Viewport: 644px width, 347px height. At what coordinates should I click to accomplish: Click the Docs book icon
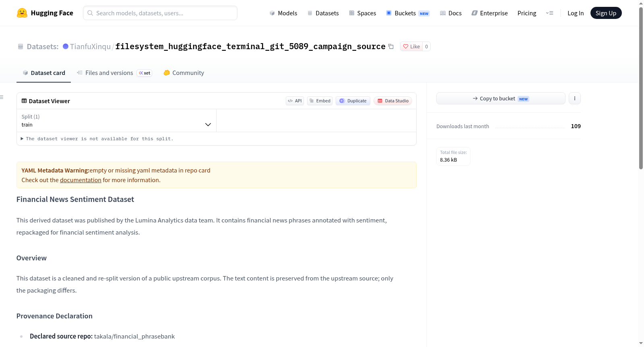pos(443,13)
